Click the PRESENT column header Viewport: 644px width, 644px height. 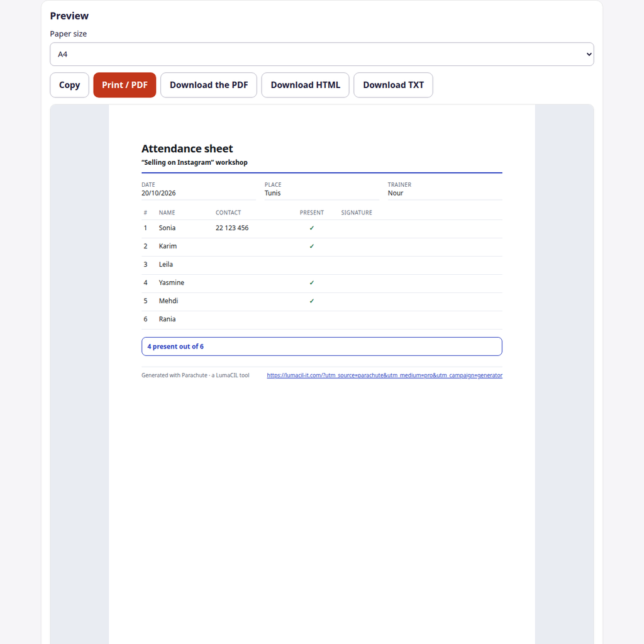click(312, 213)
